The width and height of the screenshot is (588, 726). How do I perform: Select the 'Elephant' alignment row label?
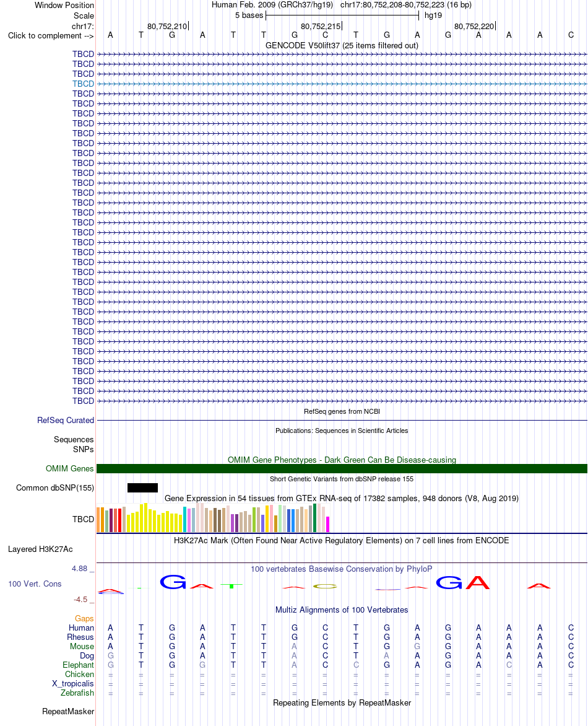78,665
